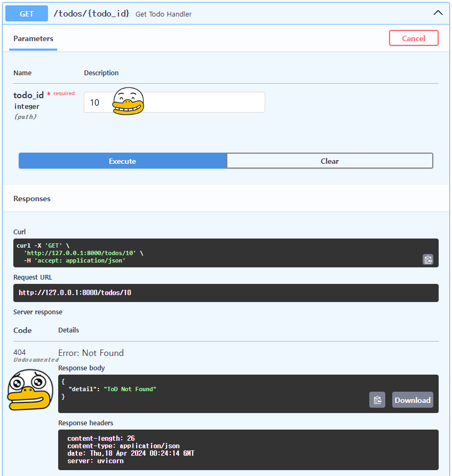
Task: Click the Details column header
Action: pyautogui.click(x=68, y=330)
